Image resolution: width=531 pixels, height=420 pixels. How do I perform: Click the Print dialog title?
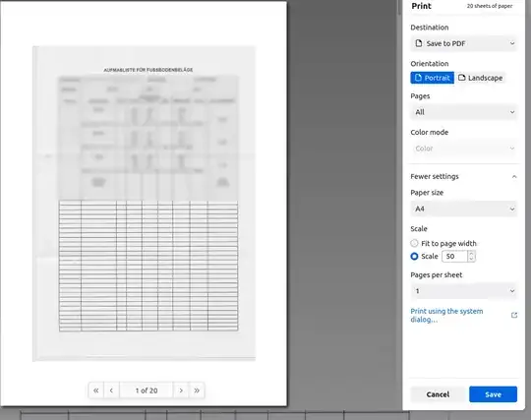(x=421, y=6)
